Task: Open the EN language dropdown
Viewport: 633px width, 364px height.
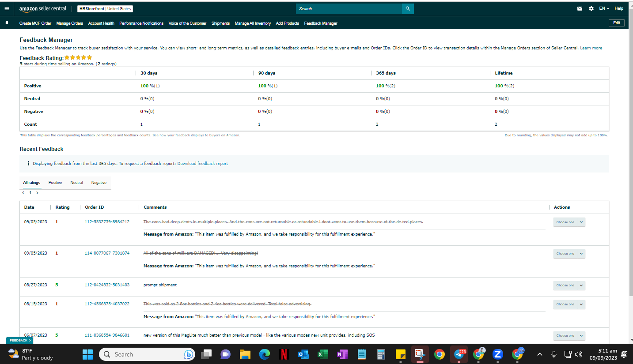Action: (x=604, y=8)
